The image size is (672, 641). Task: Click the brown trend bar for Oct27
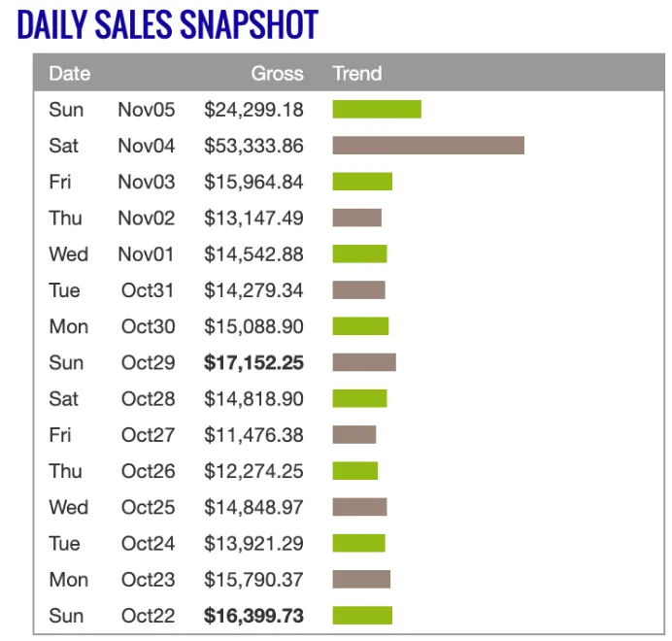354,435
